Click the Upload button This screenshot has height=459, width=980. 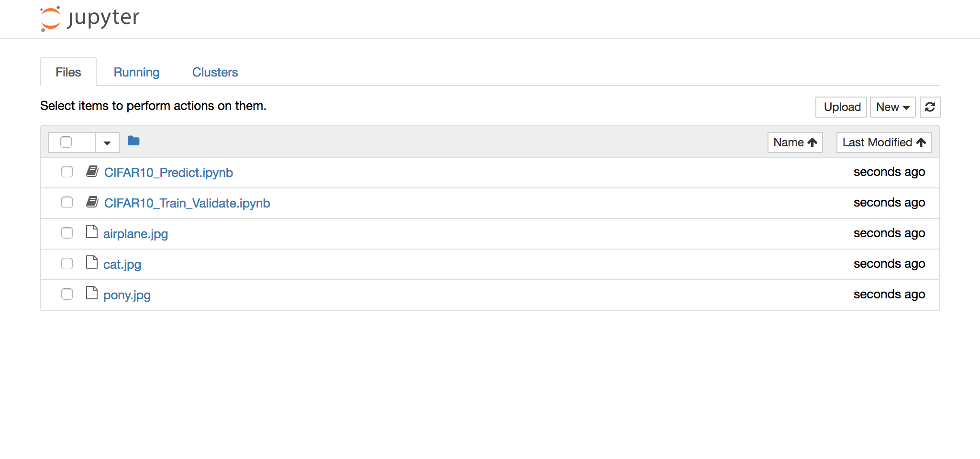[x=841, y=107]
